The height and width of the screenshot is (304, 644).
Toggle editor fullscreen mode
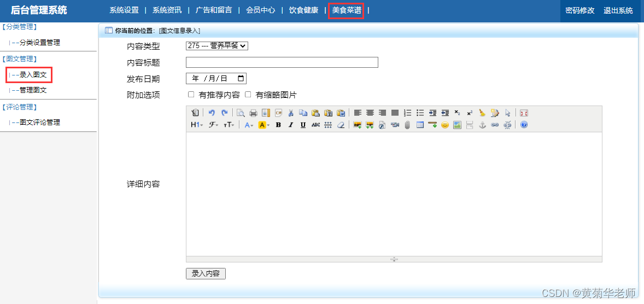click(x=524, y=113)
